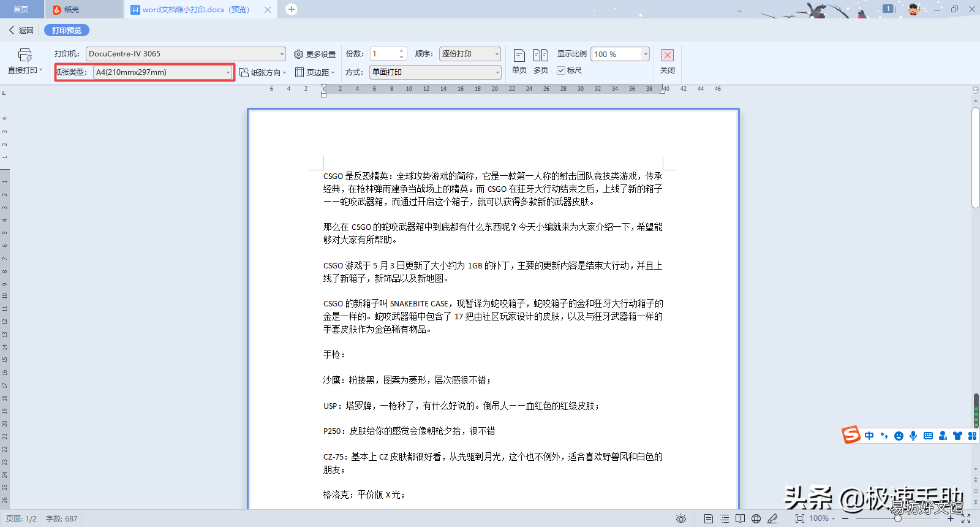This screenshot has height=527, width=980.
Task: Open the Sogou emoji smiley icon
Action: [899, 436]
